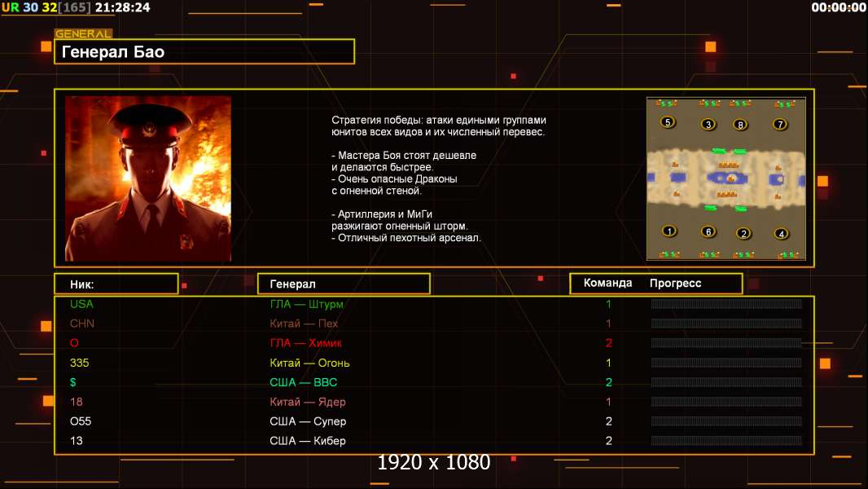Click start position 8 on the minimap
Viewport: 868px width, 489px height.
(x=741, y=125)
